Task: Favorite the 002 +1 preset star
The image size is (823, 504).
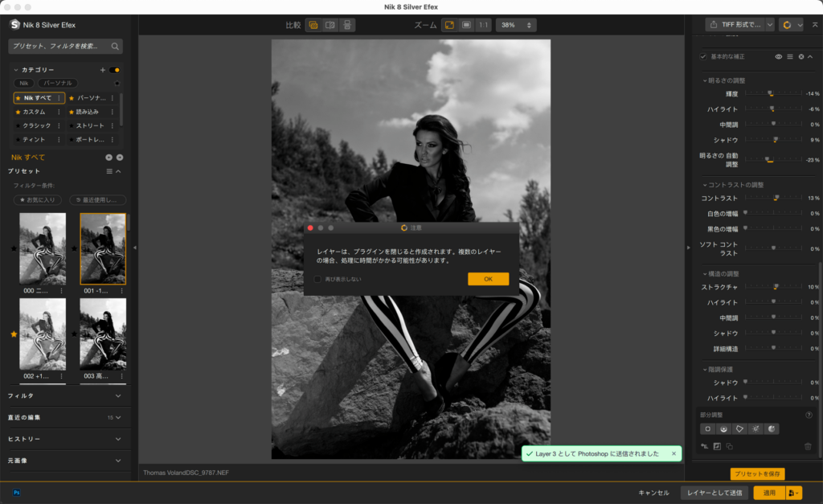Action: (x=14, y=334)
